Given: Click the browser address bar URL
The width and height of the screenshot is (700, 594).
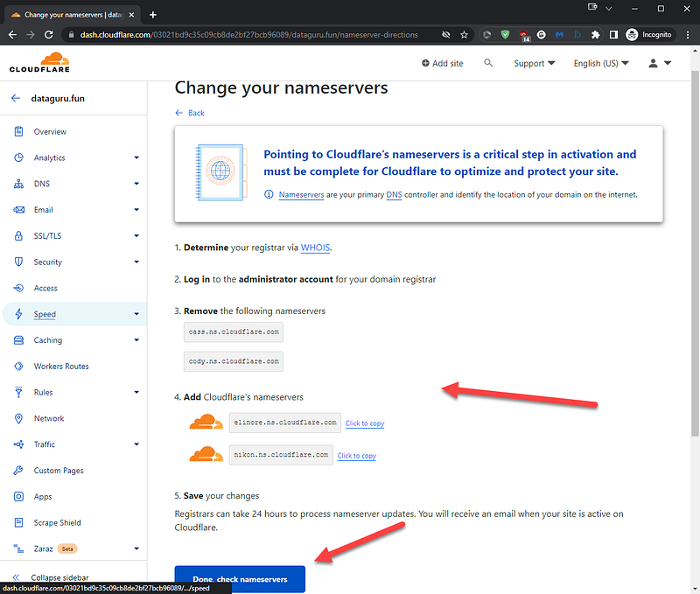Looking at the screenshot, I should click(x=248, y=35).
